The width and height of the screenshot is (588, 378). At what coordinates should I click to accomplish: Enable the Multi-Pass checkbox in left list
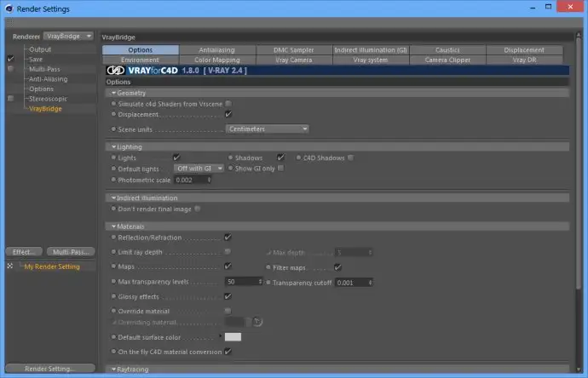click(10, 69)
